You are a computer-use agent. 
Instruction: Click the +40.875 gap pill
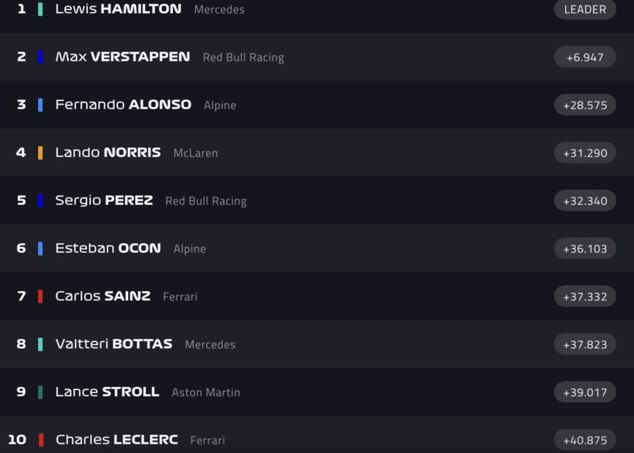585,440
